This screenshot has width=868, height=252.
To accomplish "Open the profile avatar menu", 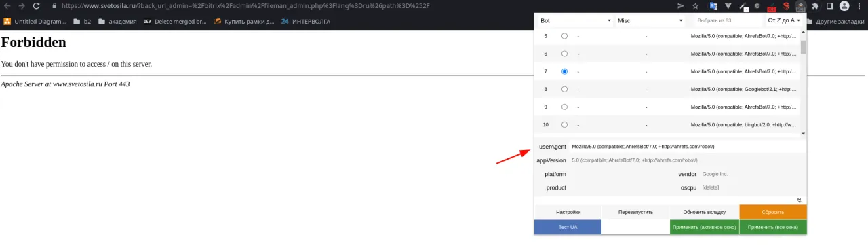I will click(844, 5).
